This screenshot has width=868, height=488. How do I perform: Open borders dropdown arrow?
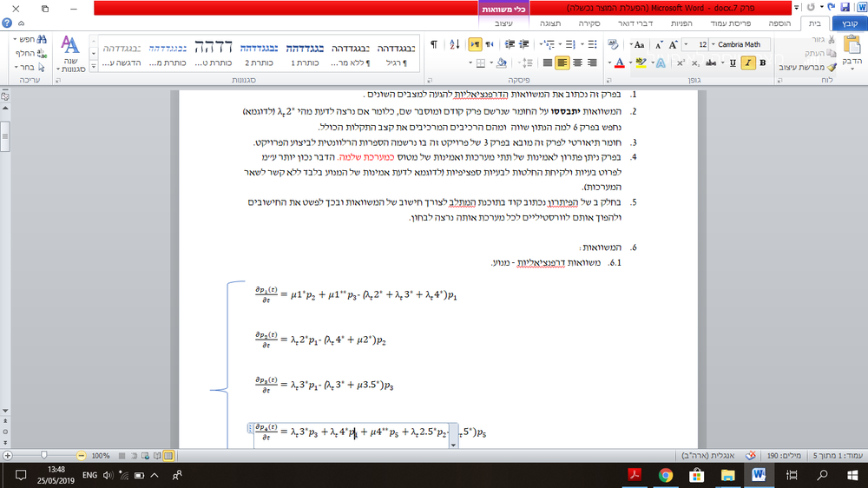pos(470,63)
